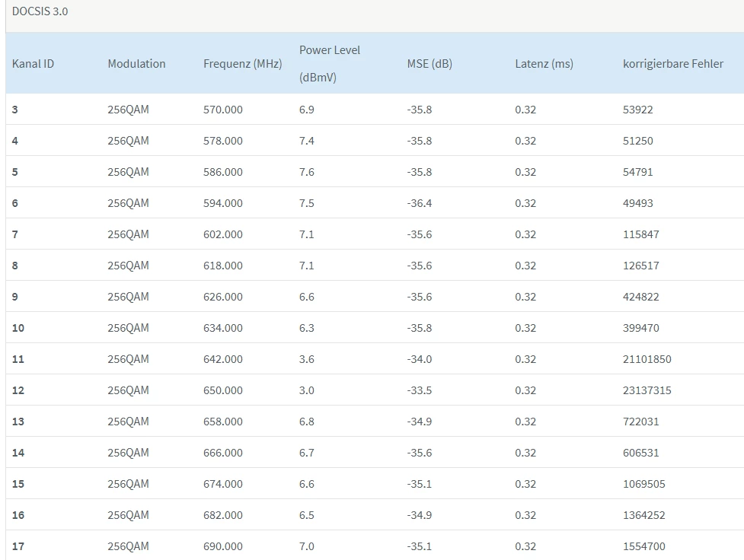Click MSE value -36.4
The width and height of the screenshot is (744, 560).
420,203
